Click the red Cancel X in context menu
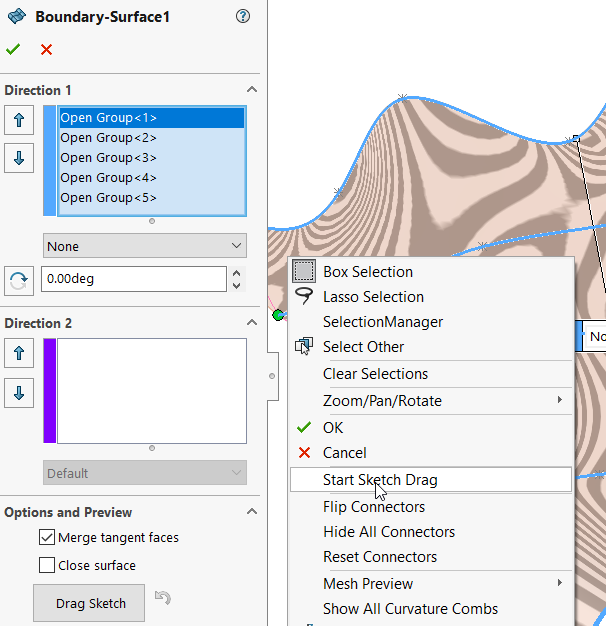This screenshot has width=606, height=626. [304, 453]
